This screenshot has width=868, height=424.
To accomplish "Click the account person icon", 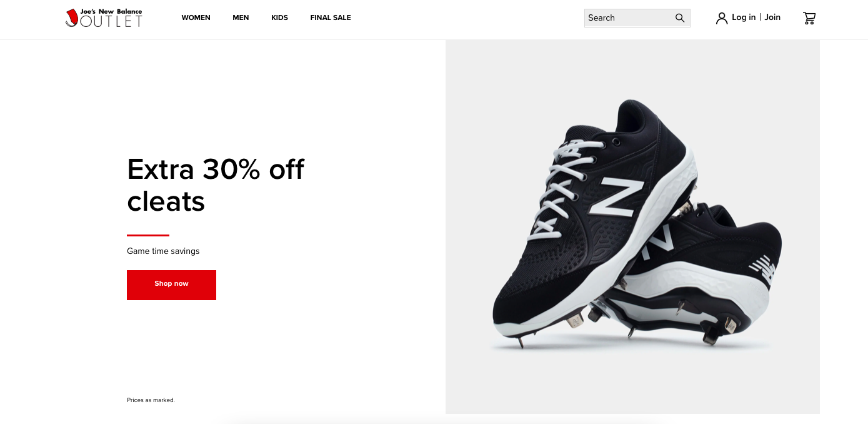I will click(x=722, y=18).
